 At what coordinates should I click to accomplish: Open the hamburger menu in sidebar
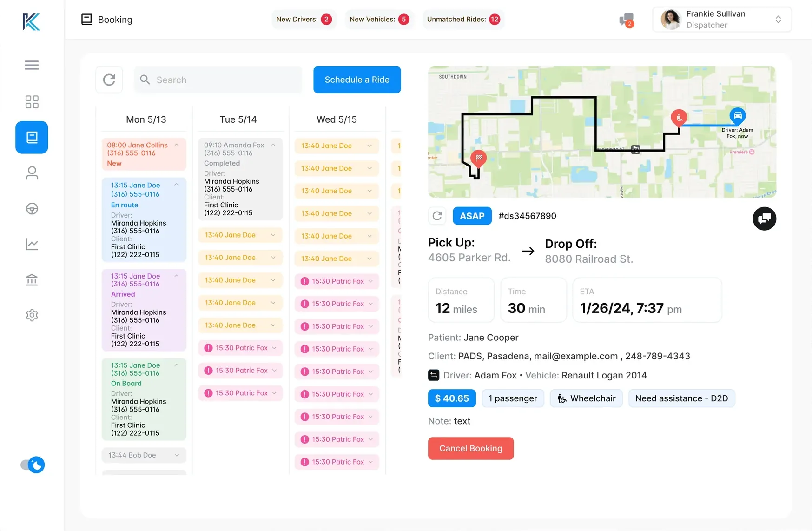coord(32,65)
